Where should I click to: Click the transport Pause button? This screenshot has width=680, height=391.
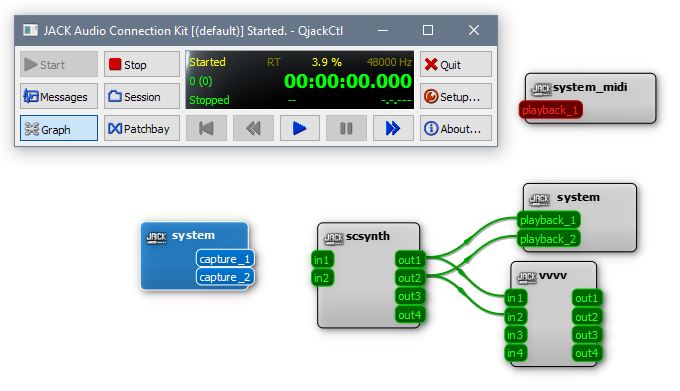click(x=346, y=128)
